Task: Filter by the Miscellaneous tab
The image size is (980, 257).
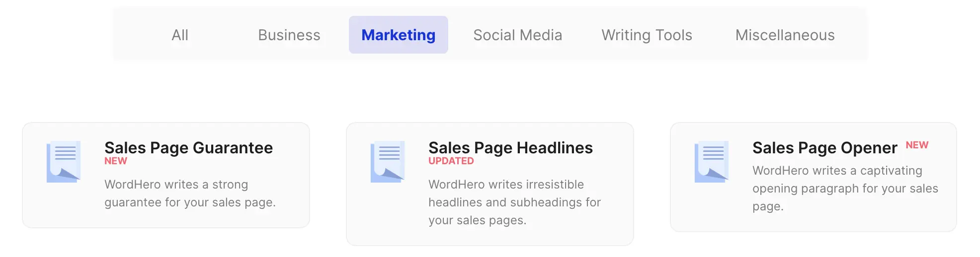Action: [785, 35]
